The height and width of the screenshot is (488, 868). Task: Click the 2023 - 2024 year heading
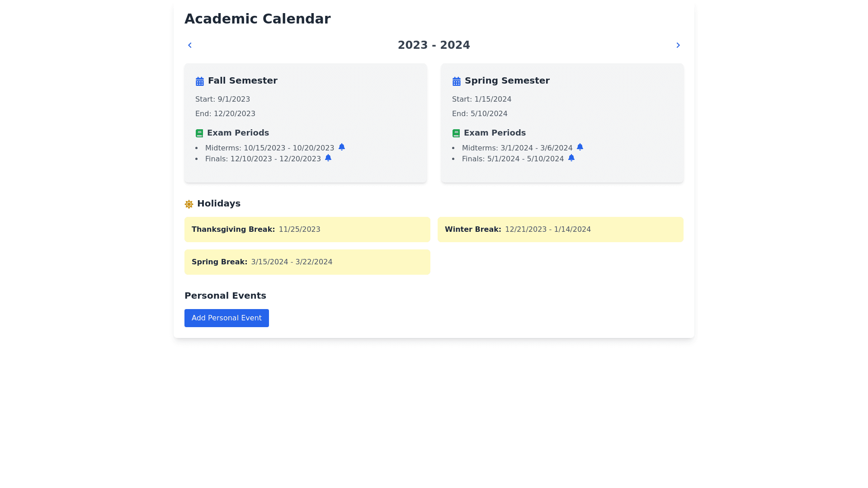pyautogui.click(x=434, y=45)
